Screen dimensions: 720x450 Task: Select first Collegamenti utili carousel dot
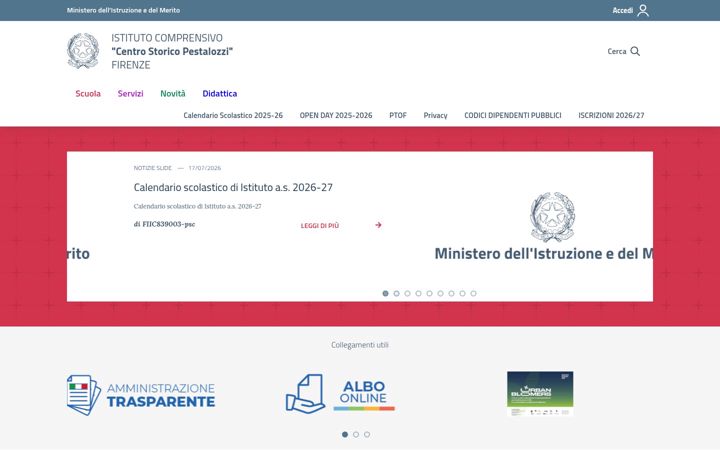click(345, 434)
